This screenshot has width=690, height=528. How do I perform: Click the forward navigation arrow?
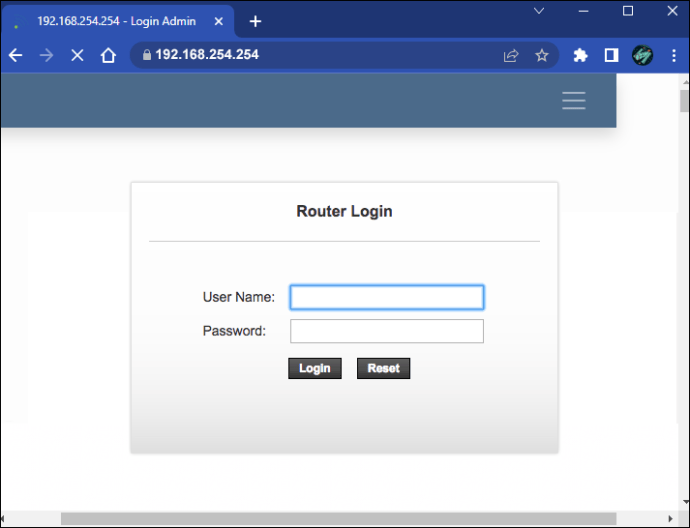coord(46,55)
